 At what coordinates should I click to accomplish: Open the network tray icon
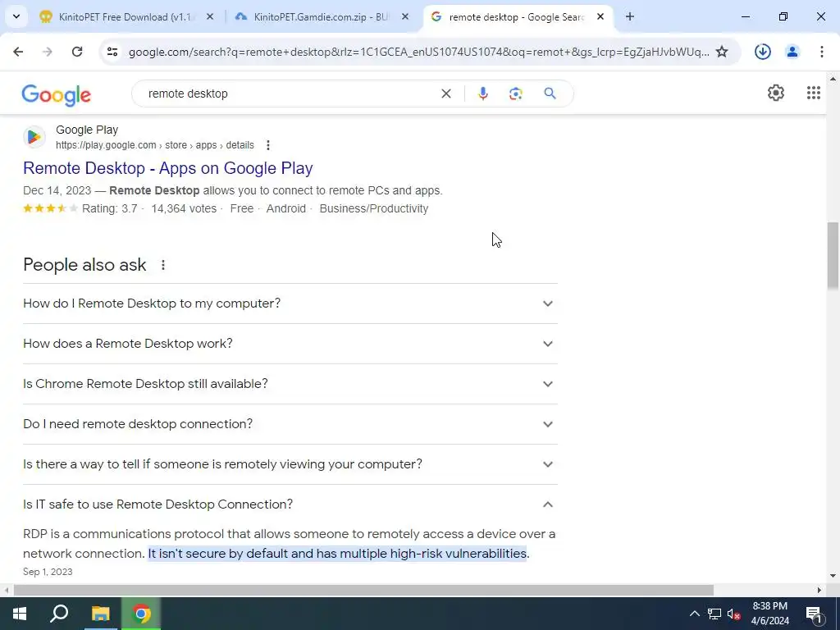(x=714, y=614)
